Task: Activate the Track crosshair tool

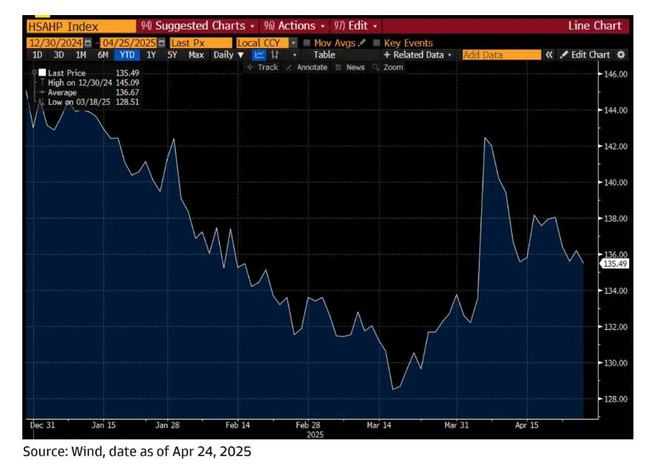Action: click(x=262, y=67)
